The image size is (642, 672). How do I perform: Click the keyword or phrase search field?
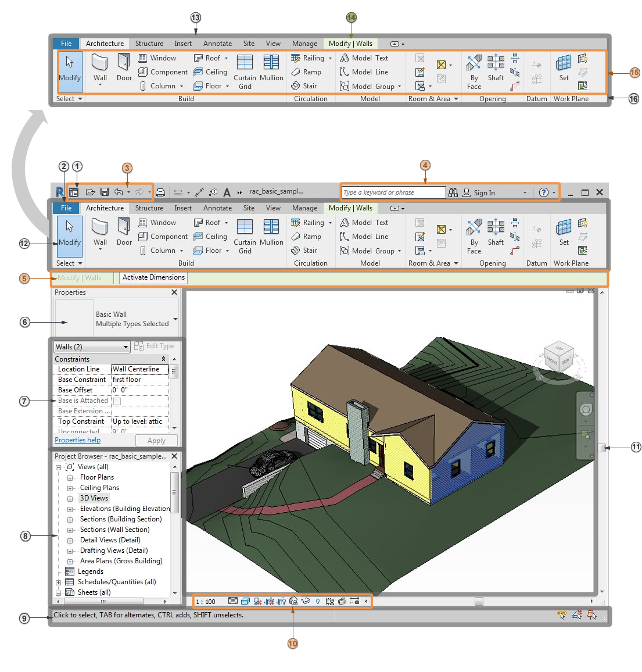click(x=393, y=192)
